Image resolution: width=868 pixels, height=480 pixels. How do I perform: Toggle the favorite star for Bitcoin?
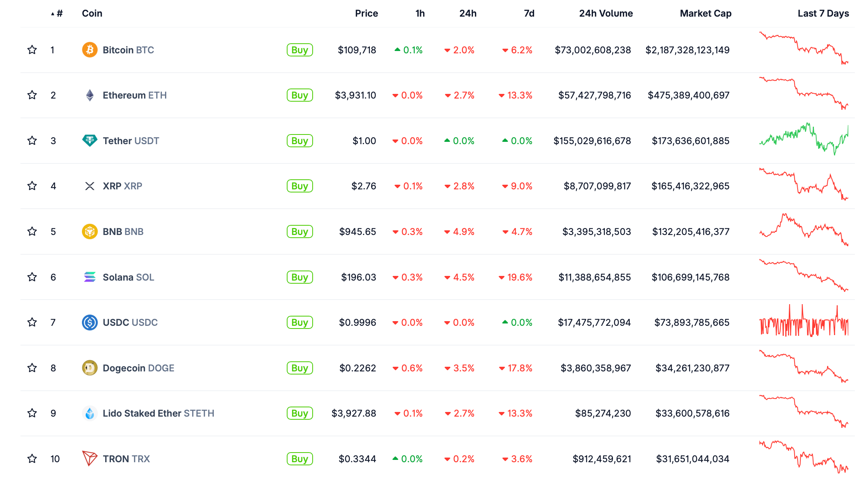(x=32, y=50)
